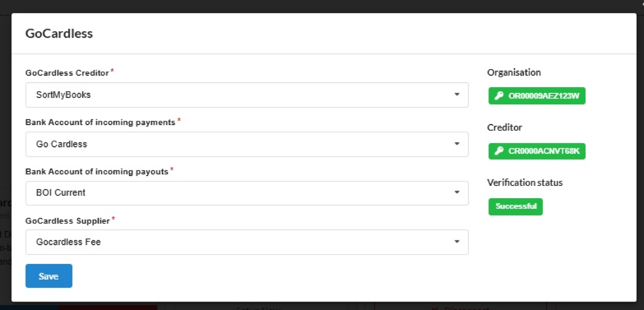Open the dropdown showing SortMyBooks

pyautogui.click(x=247, y=95)
